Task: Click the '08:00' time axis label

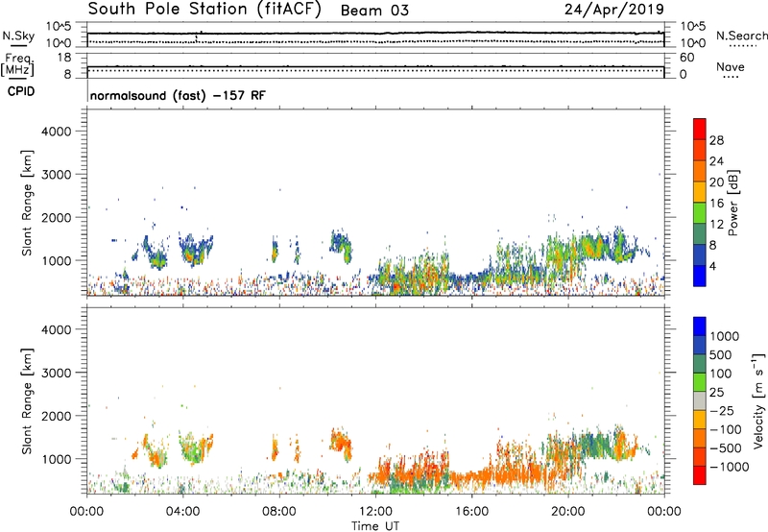Action: point(279,512)
